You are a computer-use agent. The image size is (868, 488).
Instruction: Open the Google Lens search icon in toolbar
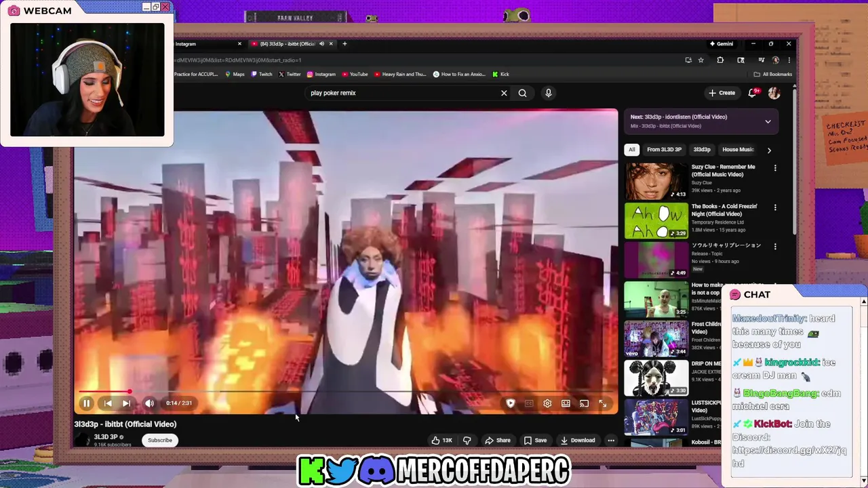tap(741, 60)
